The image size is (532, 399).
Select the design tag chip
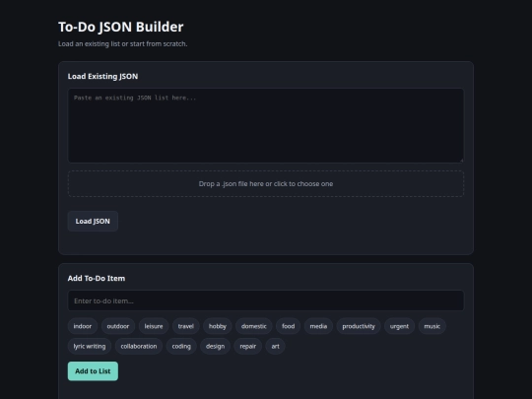tap(215, 346)
